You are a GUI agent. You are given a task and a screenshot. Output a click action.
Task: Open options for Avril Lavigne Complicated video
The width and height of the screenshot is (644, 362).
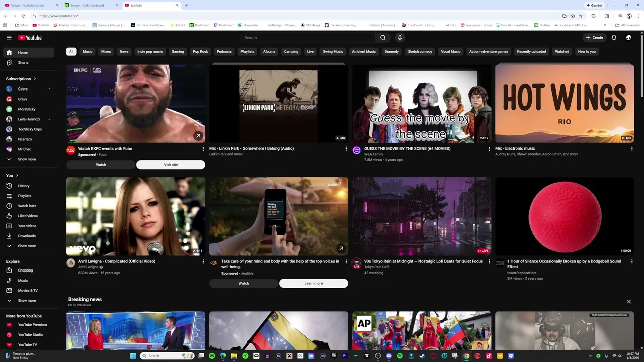(x=203, y=261)
